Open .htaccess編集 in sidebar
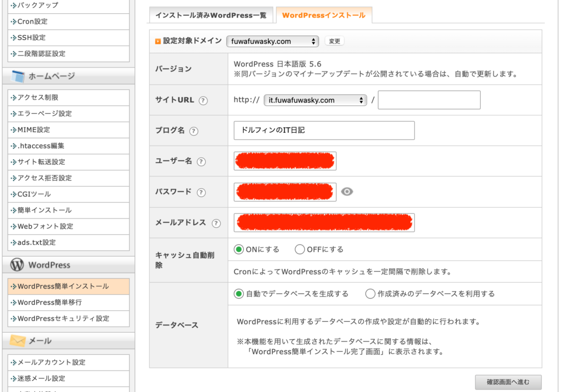Image resolution: width=562 pixels, height=392 pixels. [69, 146]
